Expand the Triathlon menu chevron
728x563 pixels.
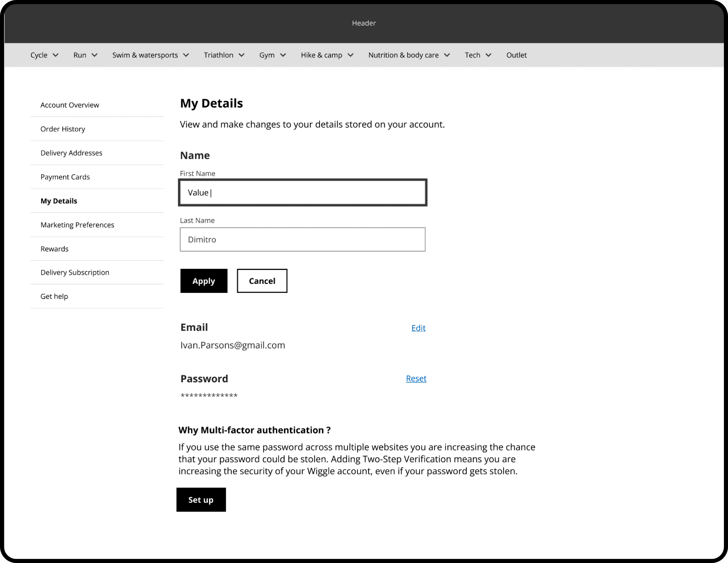(x=242, y=55)
